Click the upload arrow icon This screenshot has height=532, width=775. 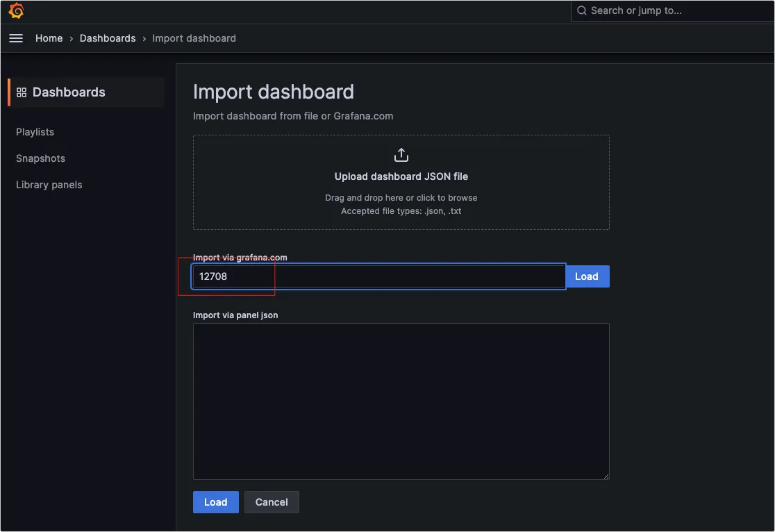[x=401, y=155]
